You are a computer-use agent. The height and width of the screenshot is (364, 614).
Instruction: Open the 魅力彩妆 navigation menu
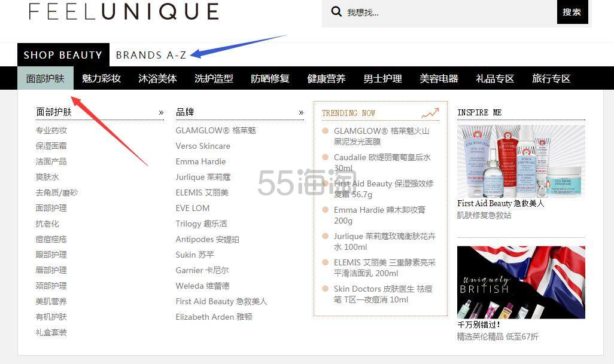pyautogui.click(x=101, y=78)
